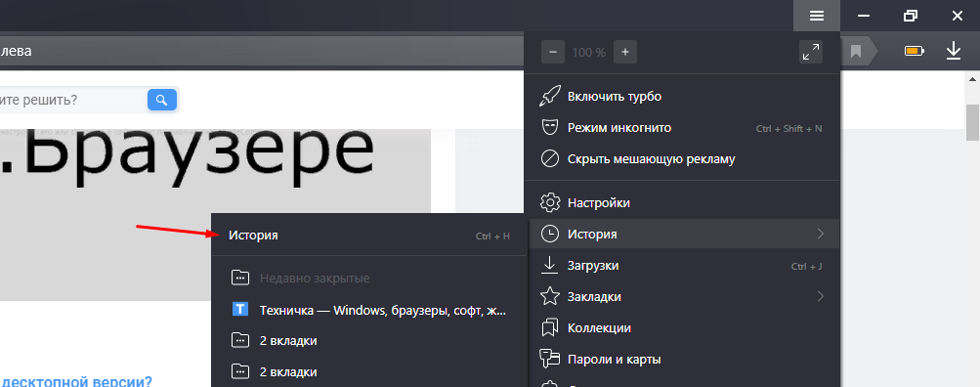Increase zoom with the plus button

point(625,52)
